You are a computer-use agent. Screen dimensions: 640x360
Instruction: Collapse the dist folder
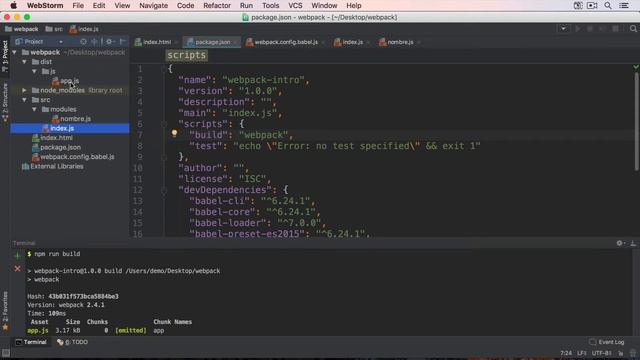pyautogui.click(x=24, y=62)
